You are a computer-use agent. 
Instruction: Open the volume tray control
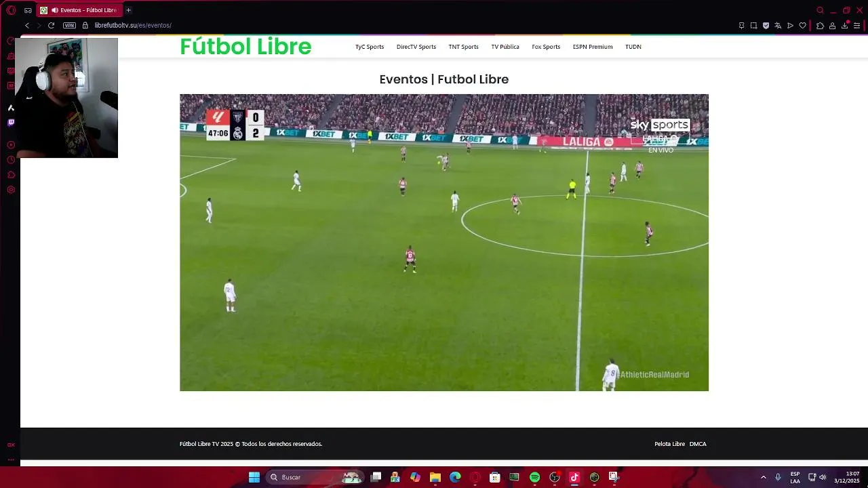pos(823,477)
